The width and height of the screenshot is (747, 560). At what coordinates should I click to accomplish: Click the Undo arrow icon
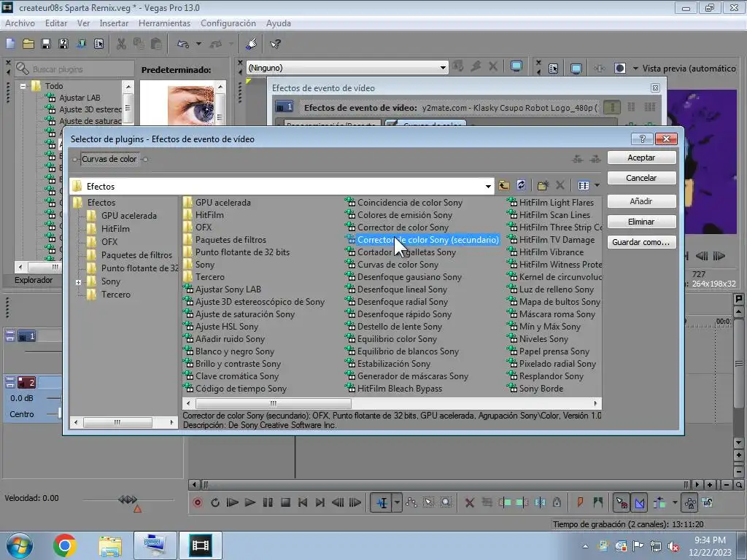pyautogui.click(x=183, y=44)
